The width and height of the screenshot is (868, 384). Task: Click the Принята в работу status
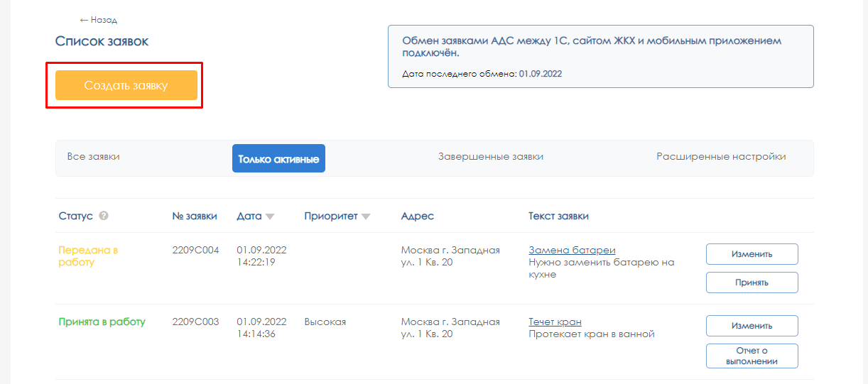[x=102, y=322]
